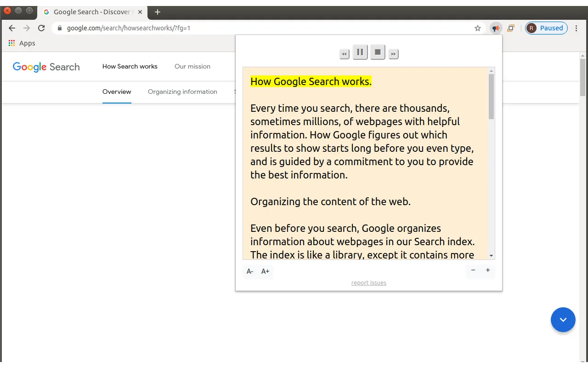Skip forward to next paragraph

[393, 54]
